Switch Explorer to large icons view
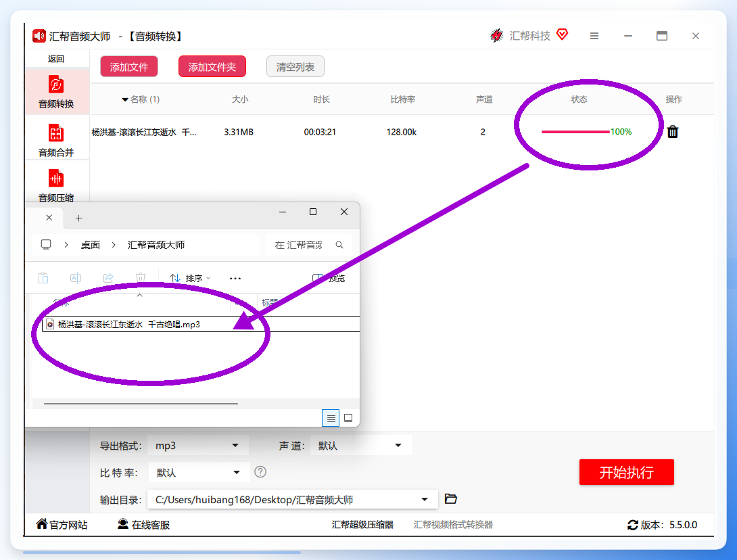Viewport: 737px width, 560px height. (348, 418)
